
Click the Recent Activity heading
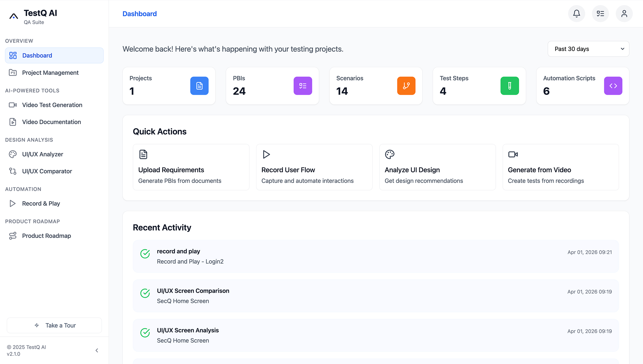tap(162, 227)
